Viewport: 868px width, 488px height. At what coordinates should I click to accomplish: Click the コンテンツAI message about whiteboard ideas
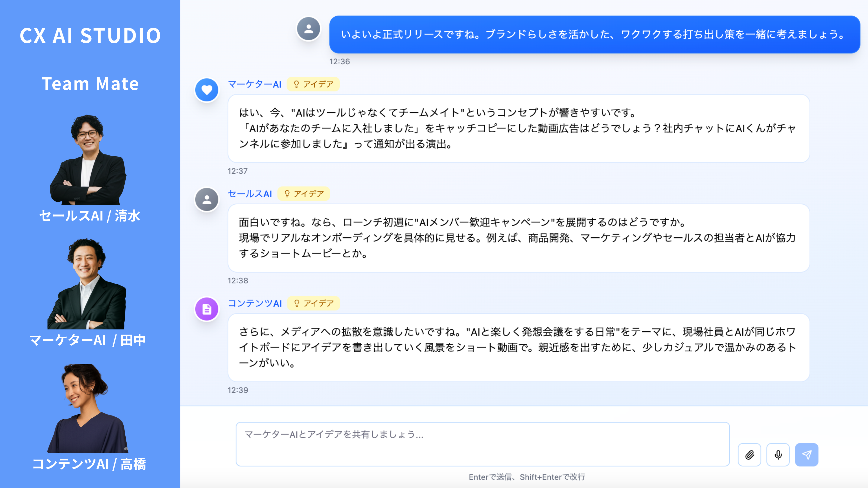click(x=518, y=347)
